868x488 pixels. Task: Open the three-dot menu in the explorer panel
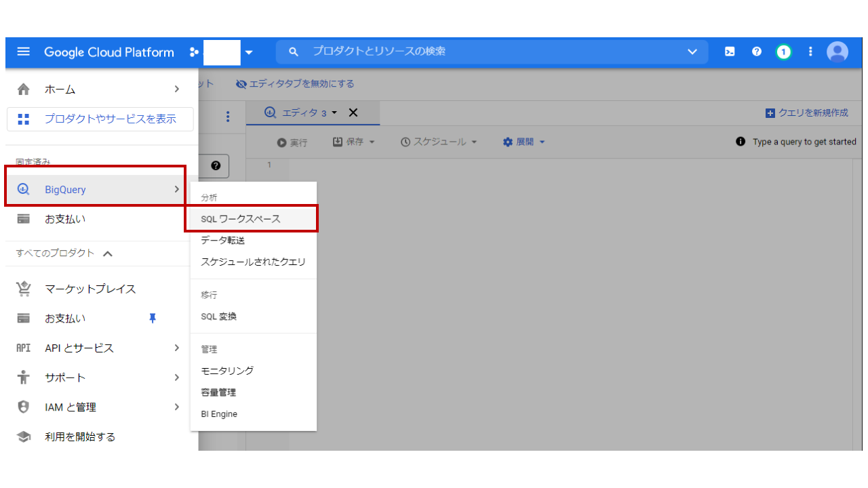pyautogui.click(x=228, y=117)
